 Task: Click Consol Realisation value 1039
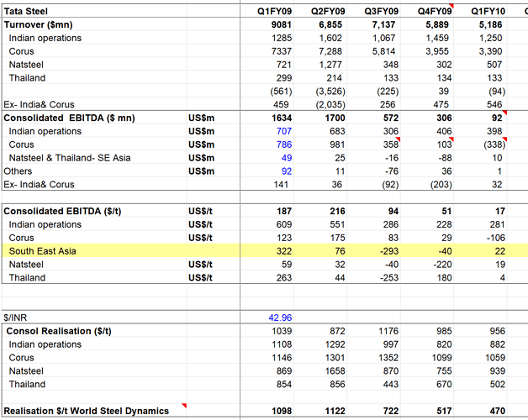tap(282, 331)
